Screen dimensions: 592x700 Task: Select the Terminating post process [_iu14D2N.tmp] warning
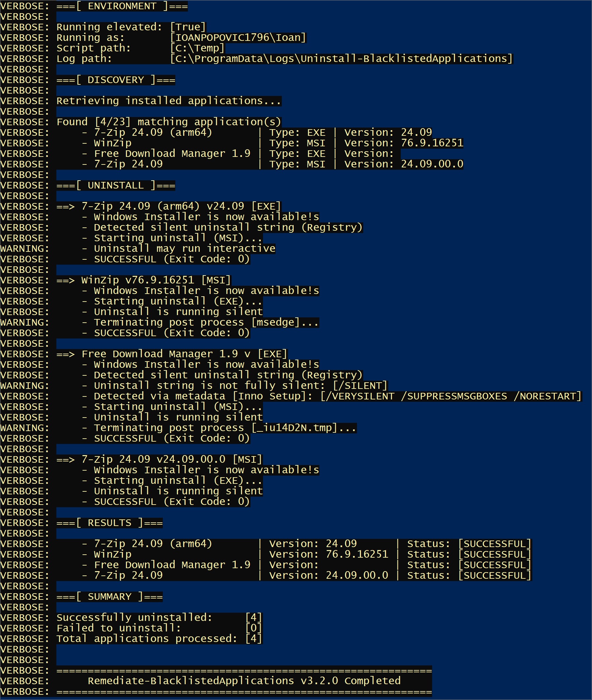[x=218, y=427]
